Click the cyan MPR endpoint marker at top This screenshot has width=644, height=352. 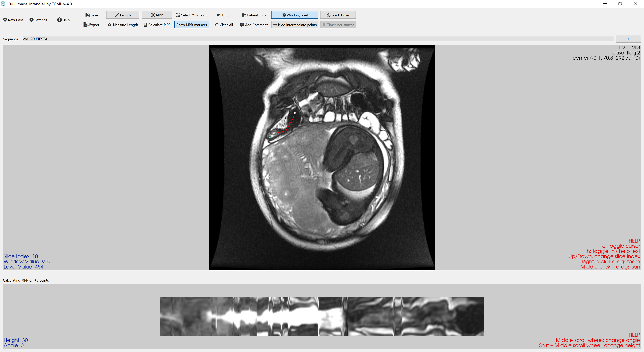coord(295,113)
